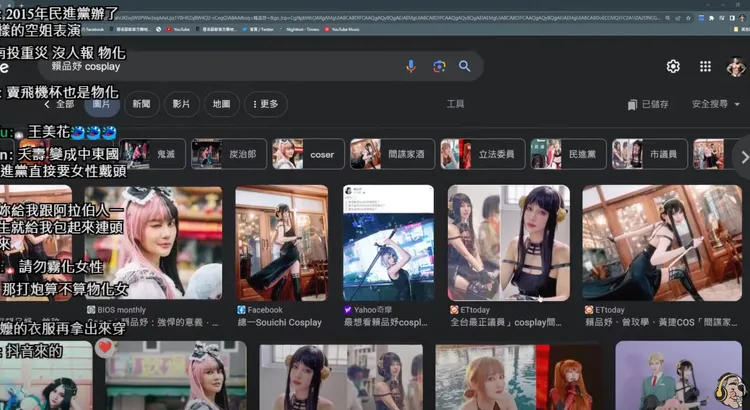Open the orange-haired pool image thumbnail
Screen dimensions: 750x410
click(x=519, y=376)
